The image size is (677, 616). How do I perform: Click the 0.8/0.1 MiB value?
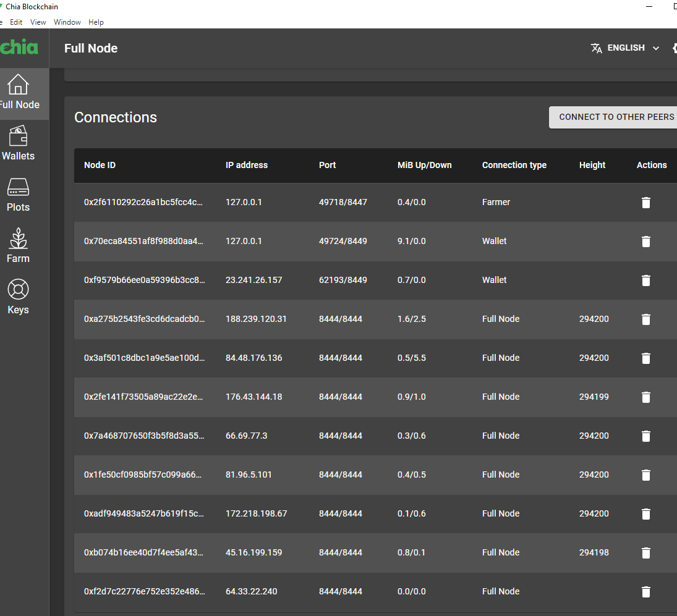tap(411, 552)
